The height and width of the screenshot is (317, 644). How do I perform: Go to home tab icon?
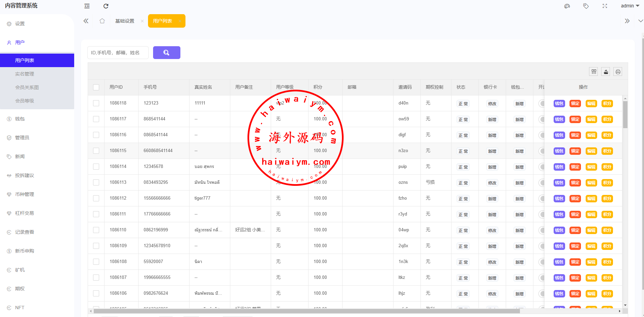click(x=102, y=21)
